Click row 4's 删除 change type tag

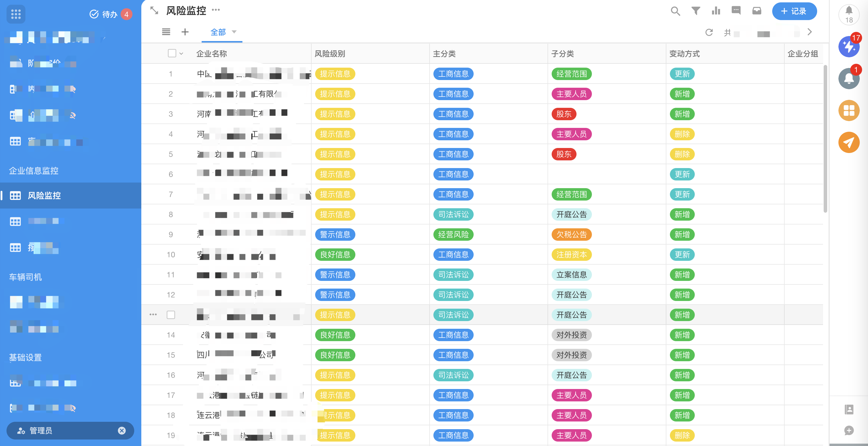coord(682,134)
